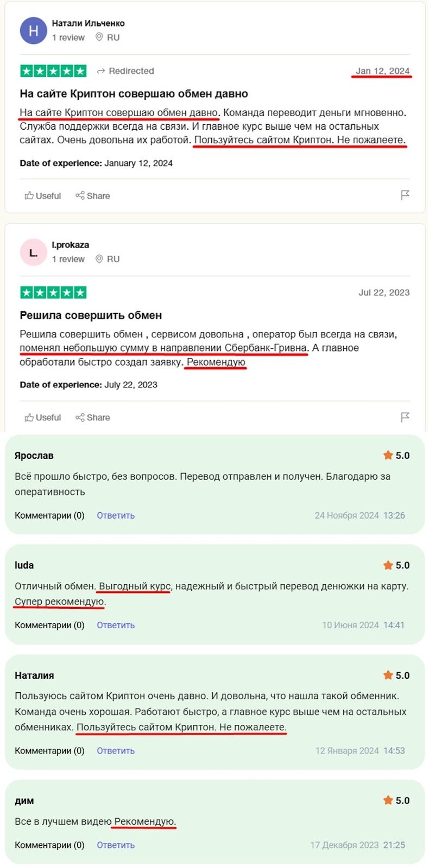The height and width of the screenshot is (868, 429).
Task: Click the five-star rating on l.prokaza's review
Action: [x=53, y=293]
